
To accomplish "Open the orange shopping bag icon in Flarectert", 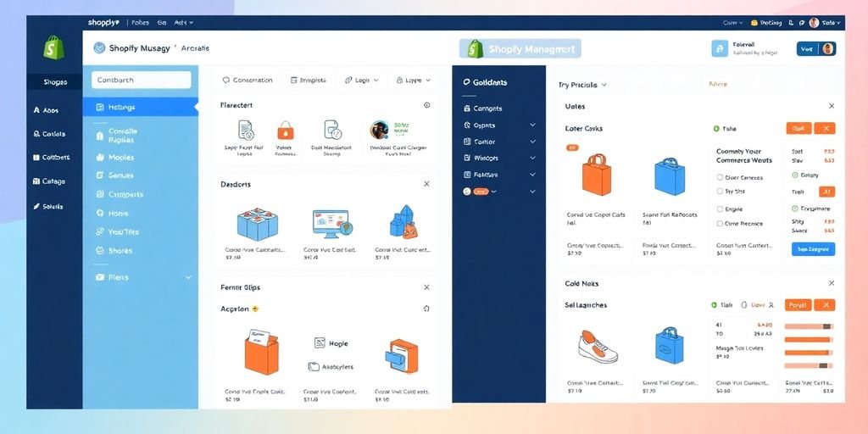I will (286, 131).
